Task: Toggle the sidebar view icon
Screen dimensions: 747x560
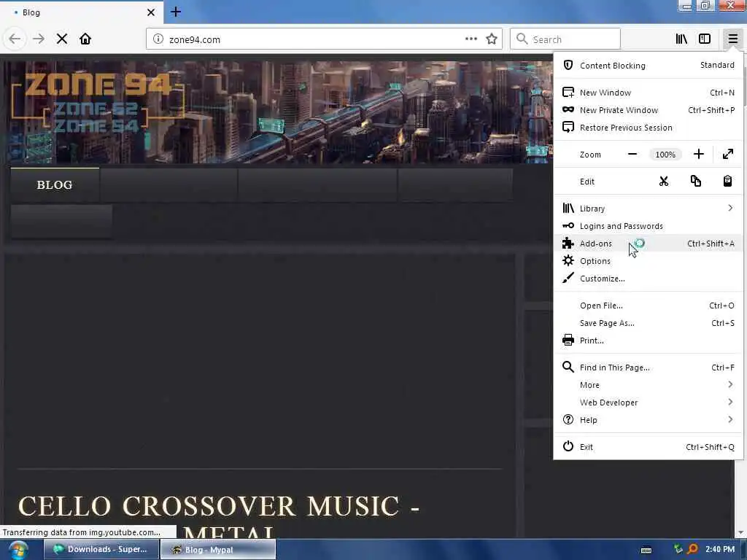Action: tap(705, 39)
